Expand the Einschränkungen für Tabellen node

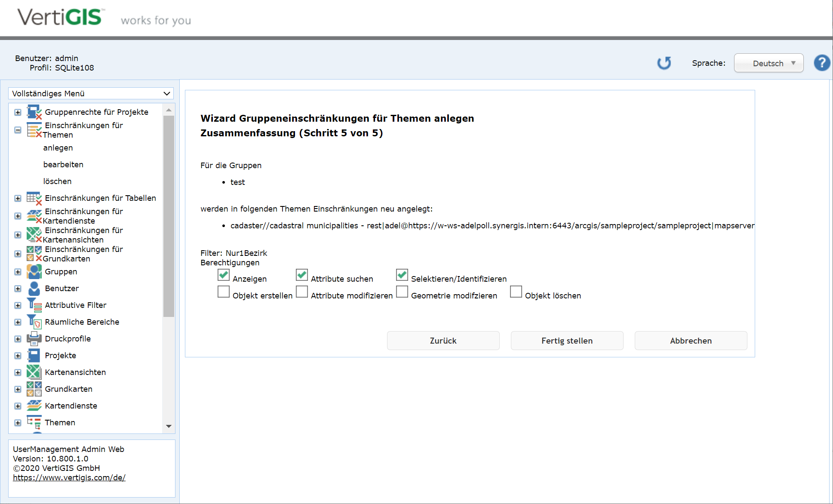point(18,198)
